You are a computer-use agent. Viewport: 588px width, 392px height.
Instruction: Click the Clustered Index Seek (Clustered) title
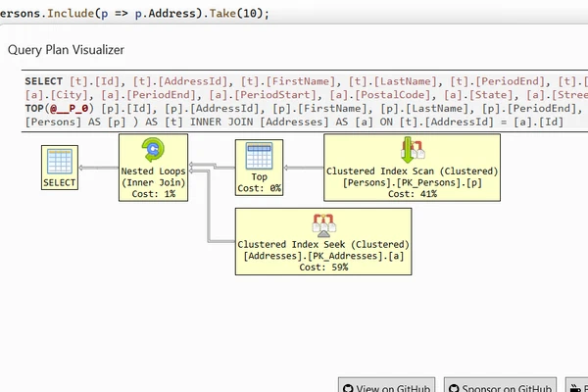[323, 245]
